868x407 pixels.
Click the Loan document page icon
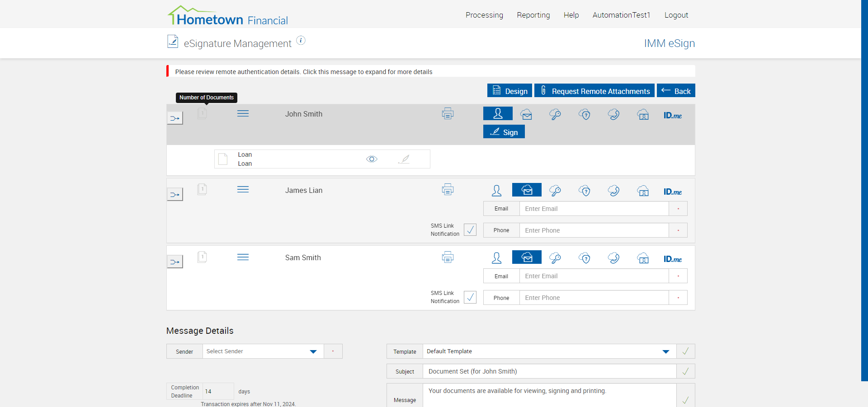223,159
